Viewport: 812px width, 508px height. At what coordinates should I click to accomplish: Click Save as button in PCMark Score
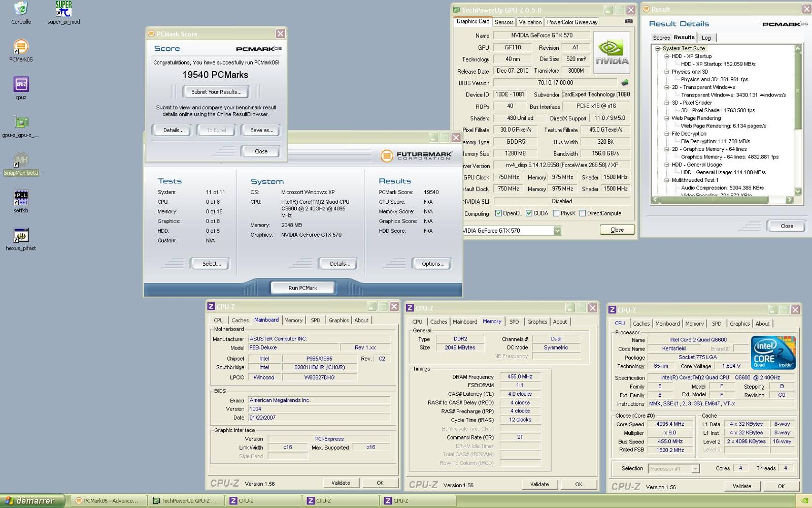pos(261,130)
